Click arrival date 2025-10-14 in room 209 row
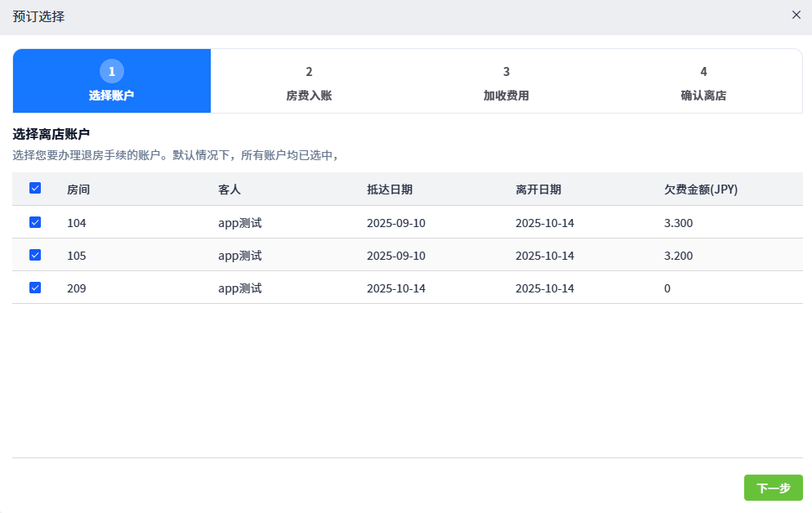812x513 pixels. (x=396, y=288)
